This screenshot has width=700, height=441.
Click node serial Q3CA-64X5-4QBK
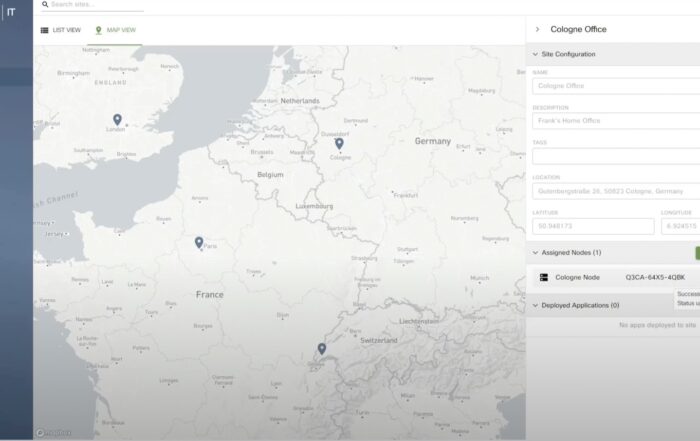655,277
